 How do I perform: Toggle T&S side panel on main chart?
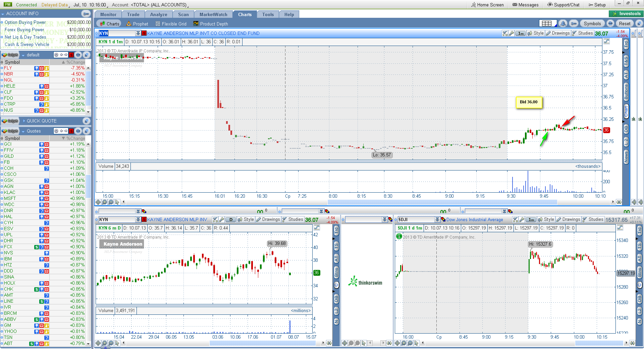[626, 61]
